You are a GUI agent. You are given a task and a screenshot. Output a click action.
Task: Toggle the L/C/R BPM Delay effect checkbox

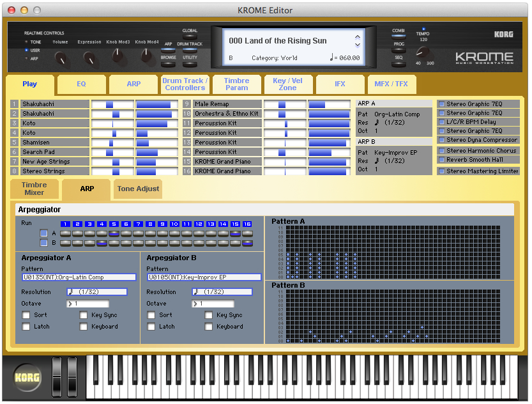tap(442, 122)
